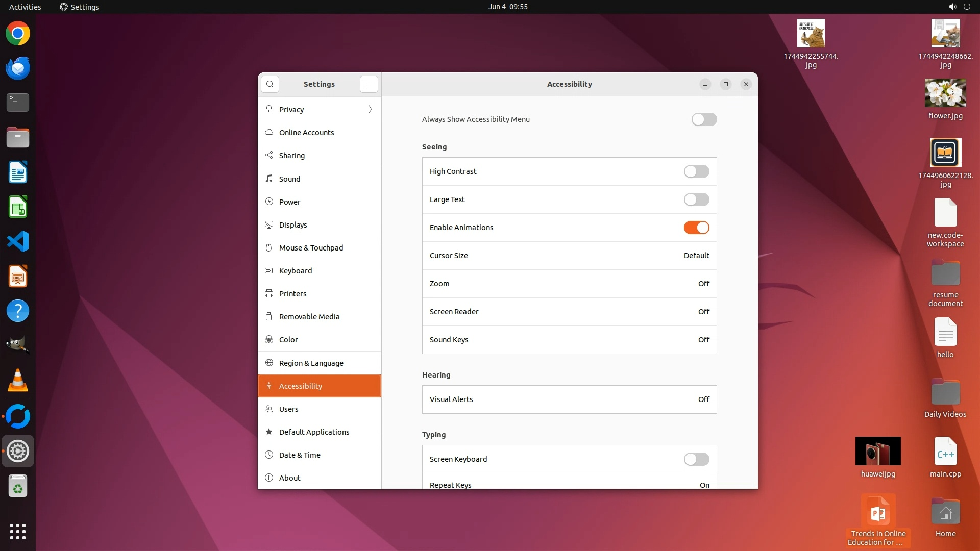Click the Printers icon in sidebar
This screenshot has width=980, height=551.
pyautogui.click(x=269, y=293)
